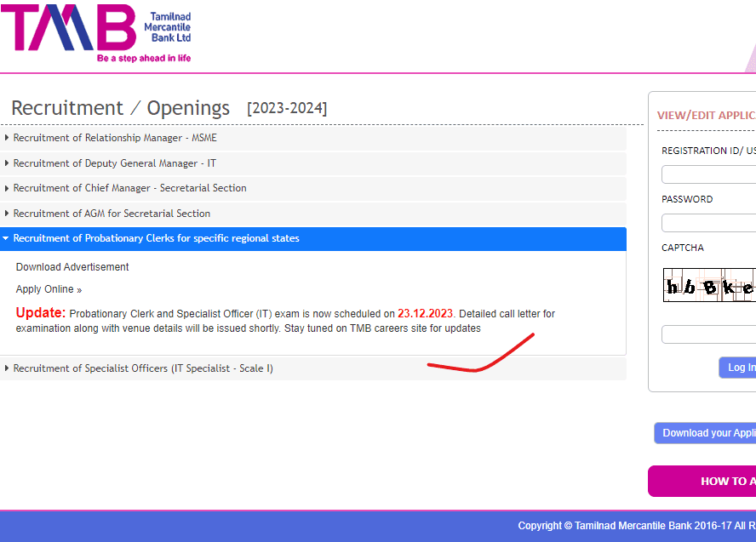This screenshot has width=756, height=542.
Task: Click the arrow icon beside Relationship Manager - MSME
Action: (8, 138)
